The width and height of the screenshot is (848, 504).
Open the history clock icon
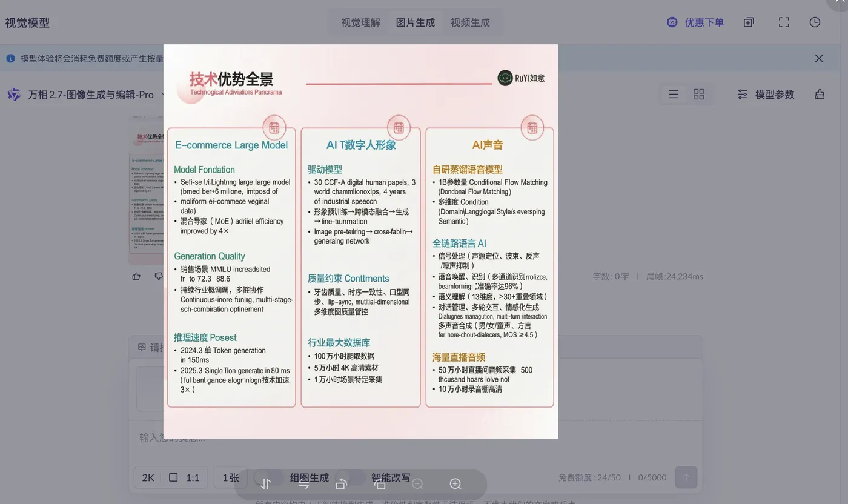pos(815,22)
